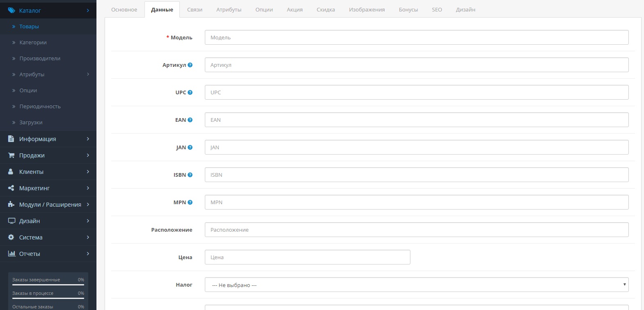Open Категории in the catalog menu
This screenshot has height=310, width=644.
point(33,42)
